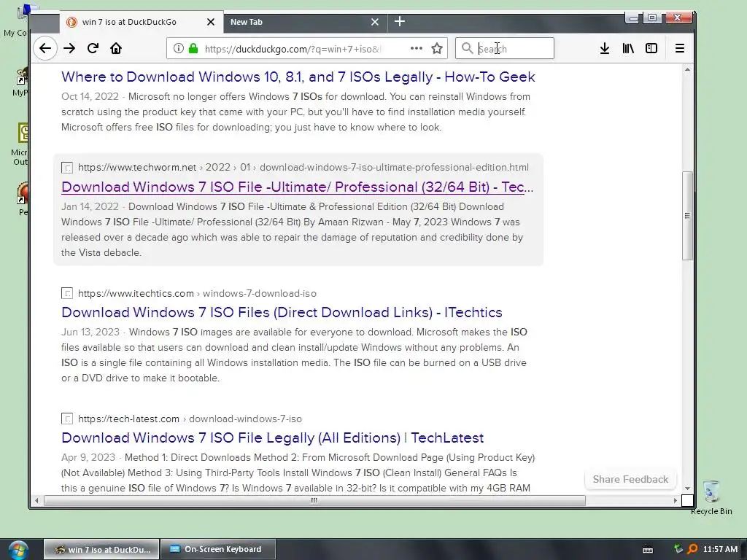The image size is (747, 560).
Task: Show site information for duckduckgo.com
Action: 178,48
